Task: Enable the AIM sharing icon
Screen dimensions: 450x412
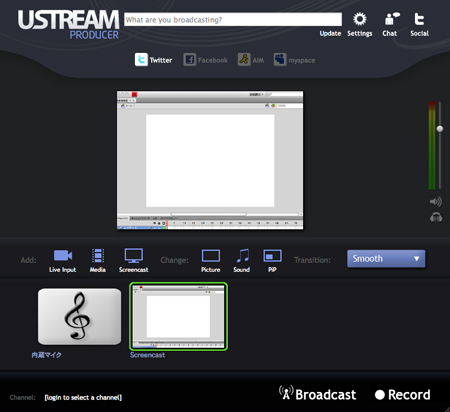Action: [244, 60]
